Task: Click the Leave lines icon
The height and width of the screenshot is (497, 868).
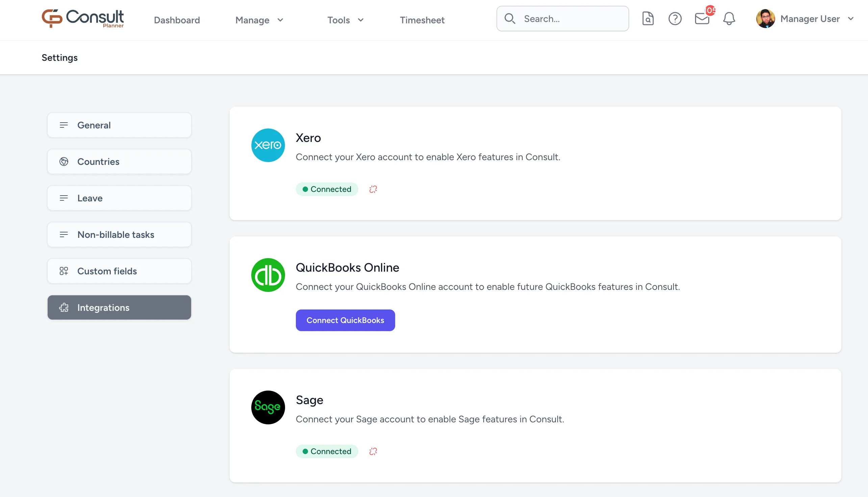Action: tap(64, 198)
